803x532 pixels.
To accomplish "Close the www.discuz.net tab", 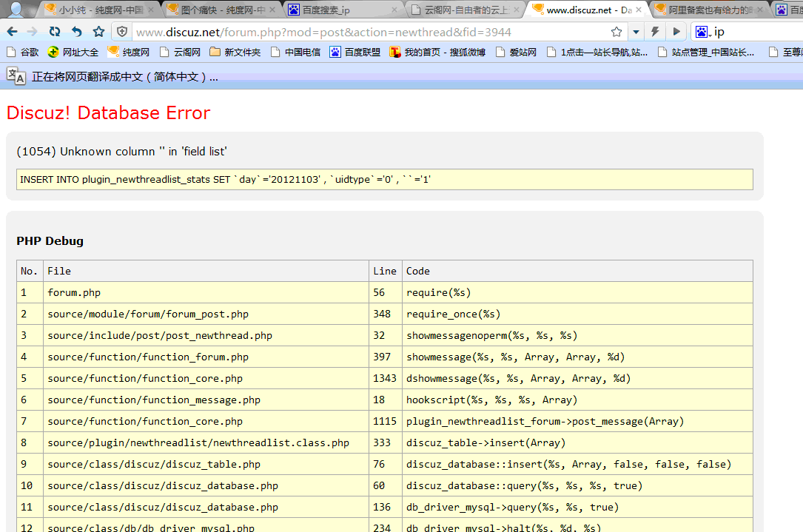I will click(639, 10).
